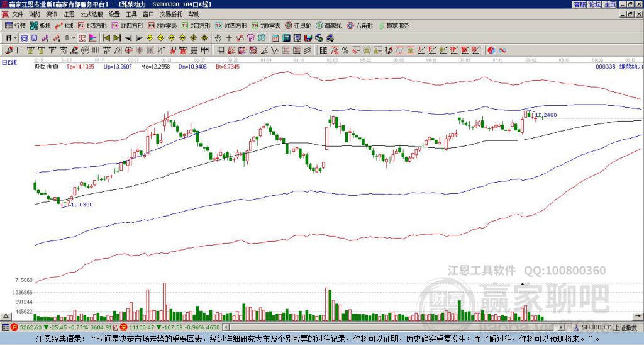Click the 极反通道 indicator name

coord(45,66)
